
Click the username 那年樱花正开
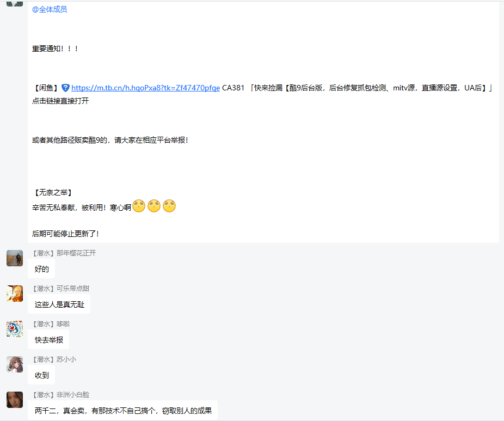pos(76,253)
